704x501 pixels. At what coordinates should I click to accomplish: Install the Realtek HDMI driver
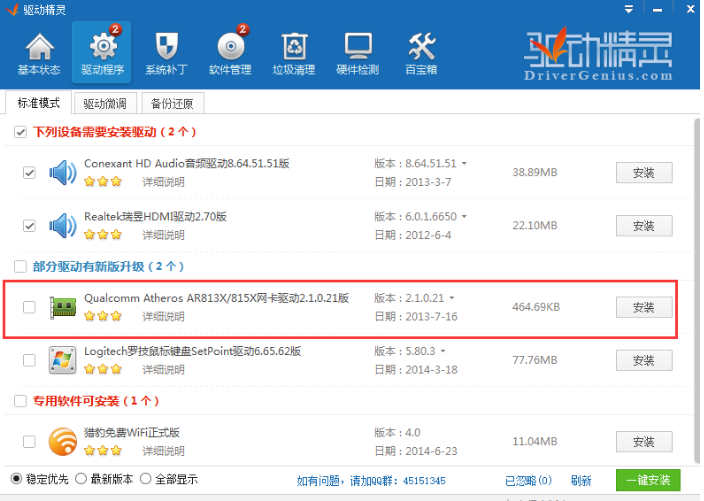644,226
